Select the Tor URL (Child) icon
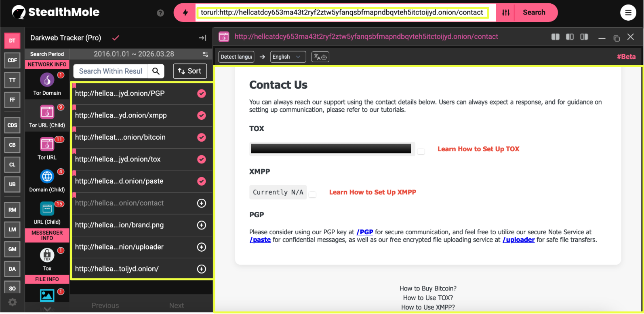The width and height of the screenshot is (644, 314). click(47, 112)
